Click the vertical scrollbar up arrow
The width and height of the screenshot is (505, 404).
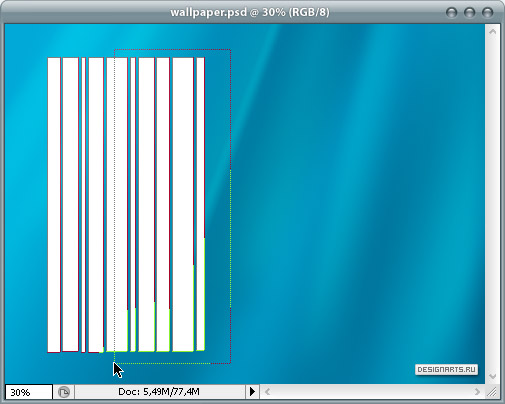493,32
